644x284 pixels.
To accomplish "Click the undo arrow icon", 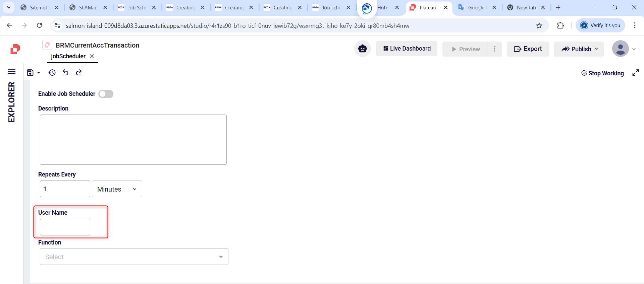I will point(65,73).
